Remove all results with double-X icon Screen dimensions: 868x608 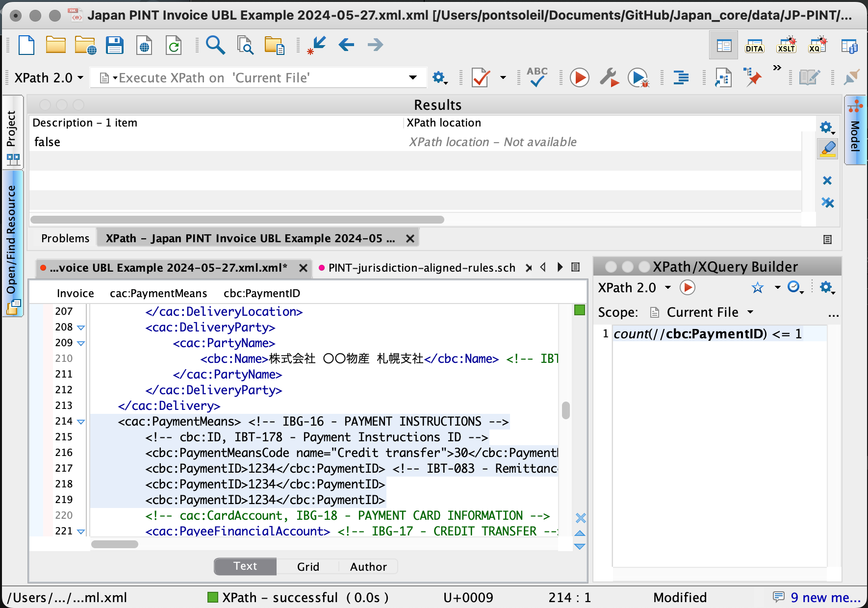click(x=828, y=203)
